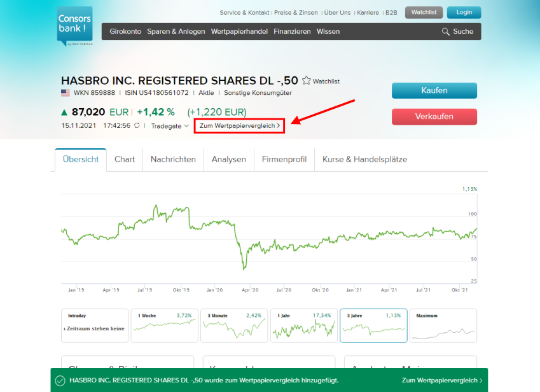
Task: Open the Finanzieren menu
Action: [x=292, y=31]
